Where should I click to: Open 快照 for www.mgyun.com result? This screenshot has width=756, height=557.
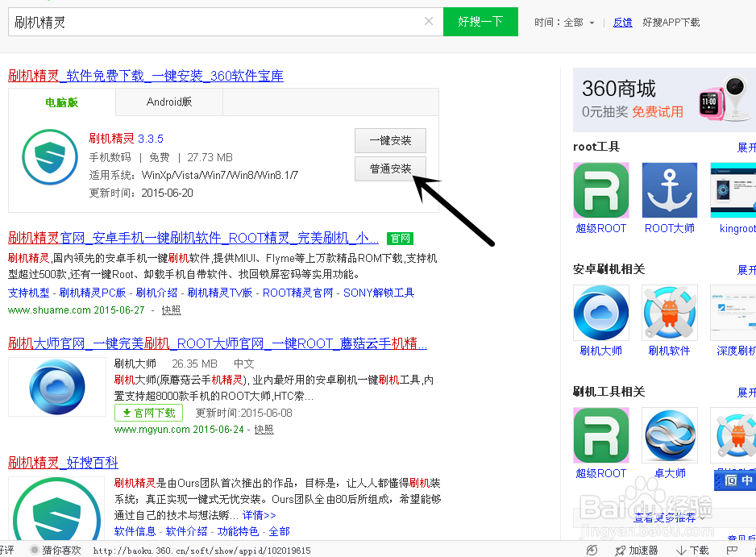click(x=264, y=429)
